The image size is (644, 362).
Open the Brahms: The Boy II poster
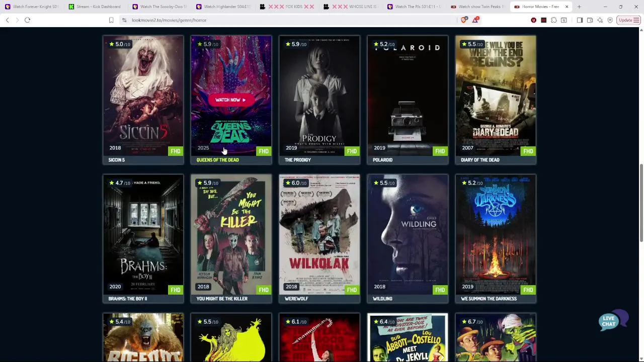click(143, 234)
